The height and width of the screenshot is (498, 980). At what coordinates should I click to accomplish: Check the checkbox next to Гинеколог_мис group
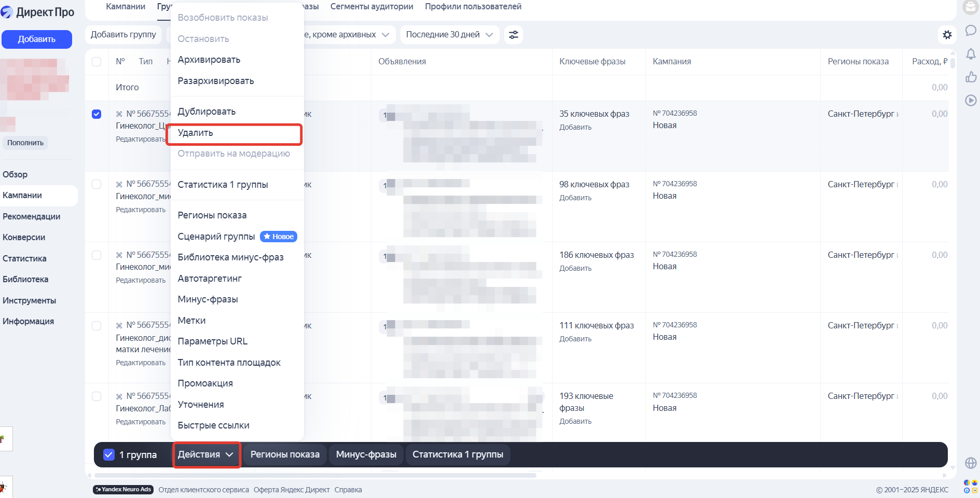pyautogui.click(x=96, y=184)
